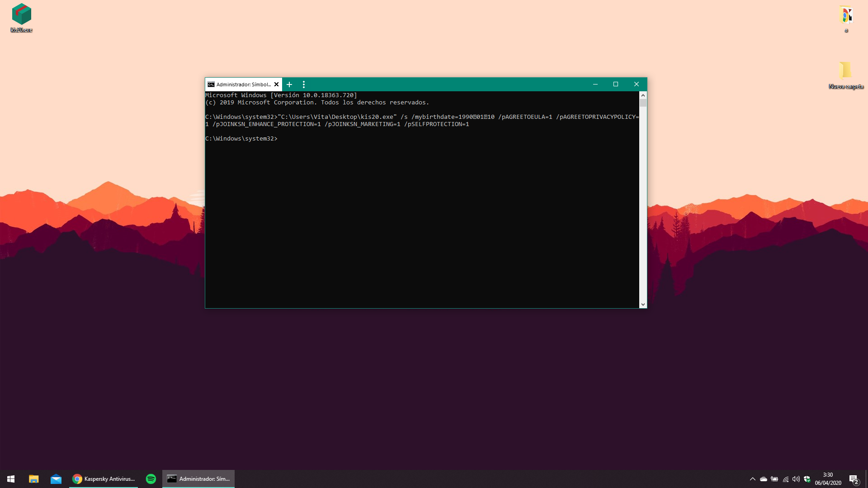Image resolution: width=868 pixels, height=488 pixels.
Task: Click the clock showing 3:30
Action: tap(828, 479)
